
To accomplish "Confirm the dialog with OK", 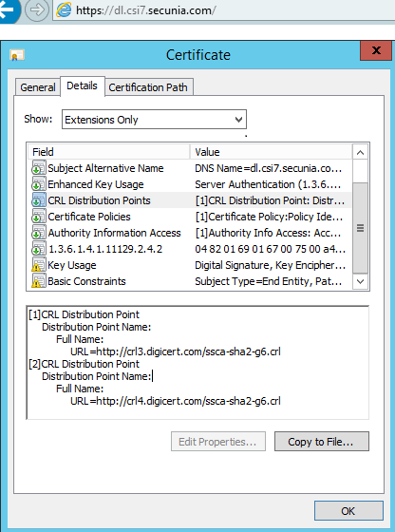I will [x=348, y=511].
